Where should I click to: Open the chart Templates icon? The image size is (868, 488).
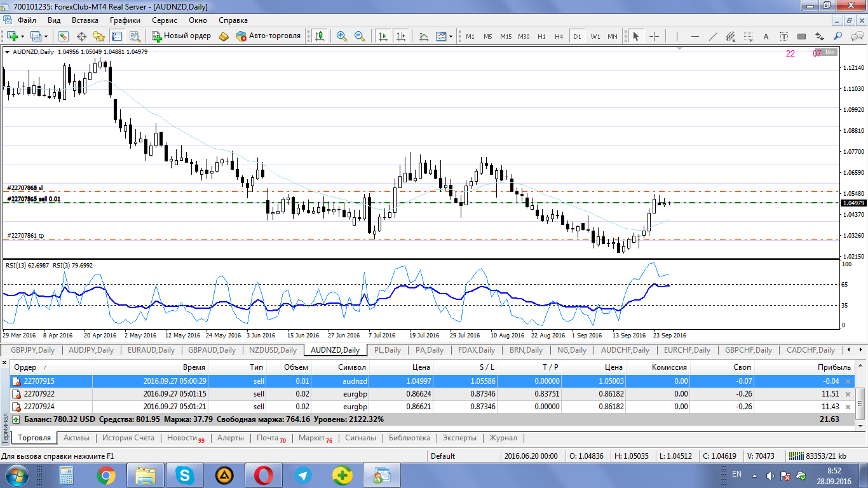click(442, 36)
